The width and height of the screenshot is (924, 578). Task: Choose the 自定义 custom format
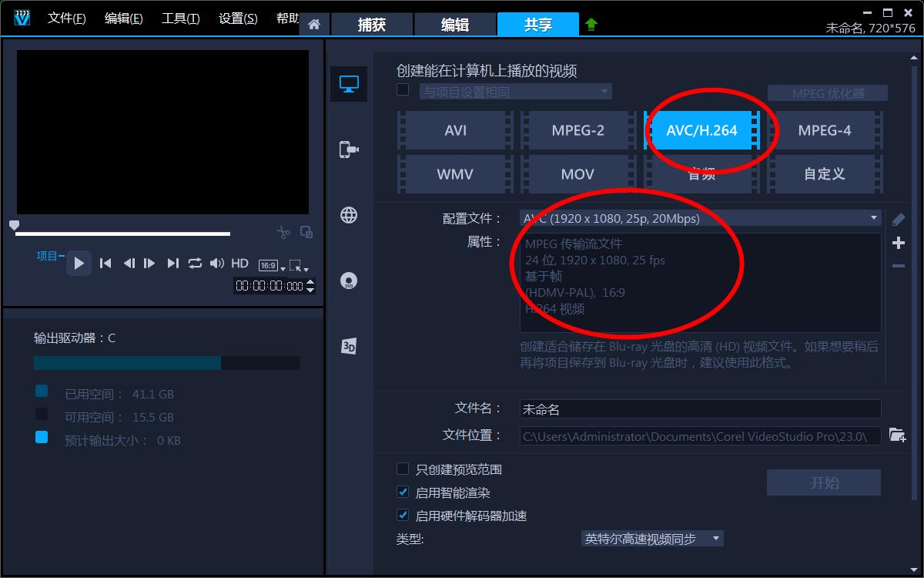tap(825, 174)
